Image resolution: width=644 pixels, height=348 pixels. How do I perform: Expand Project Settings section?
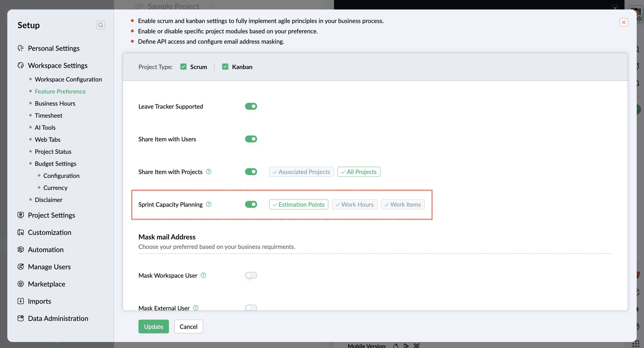[51, 215]
